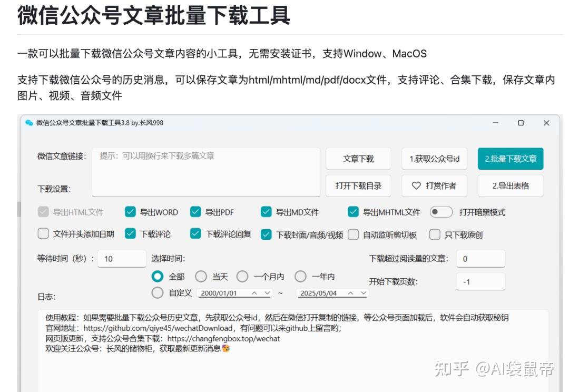Image resolution: width=569 pixels, height=392 pixels.
Task: Click the paragraph mentioning html/mhtml/md/pdf/docx
Action: [x=286, y=87]
